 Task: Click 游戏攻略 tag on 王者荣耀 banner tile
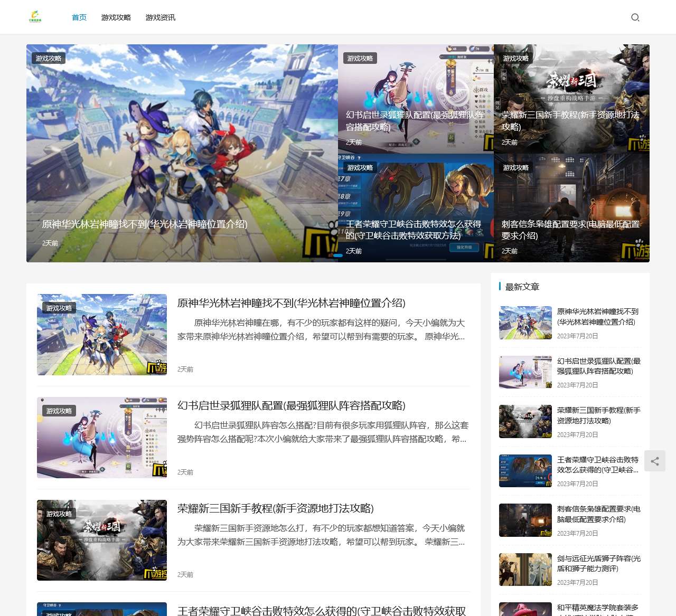[360, 167]
